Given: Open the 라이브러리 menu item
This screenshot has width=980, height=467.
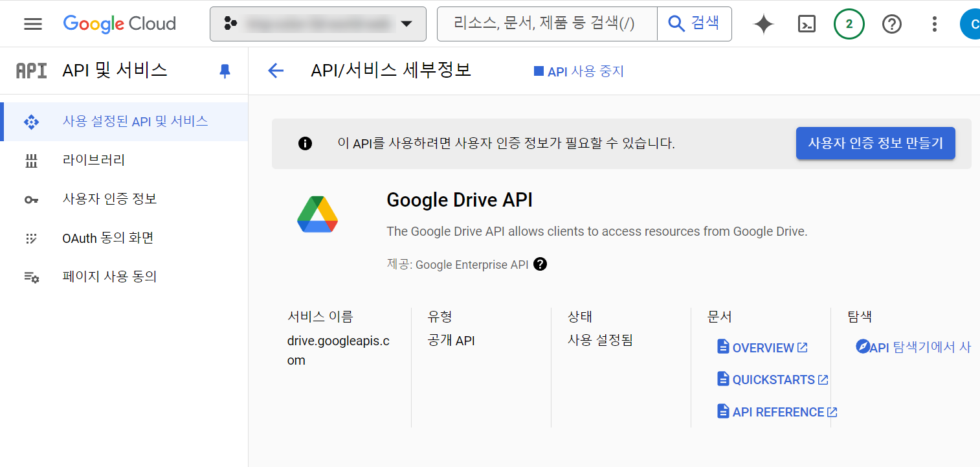Looking at the screenshot, I should click(124, 160).
